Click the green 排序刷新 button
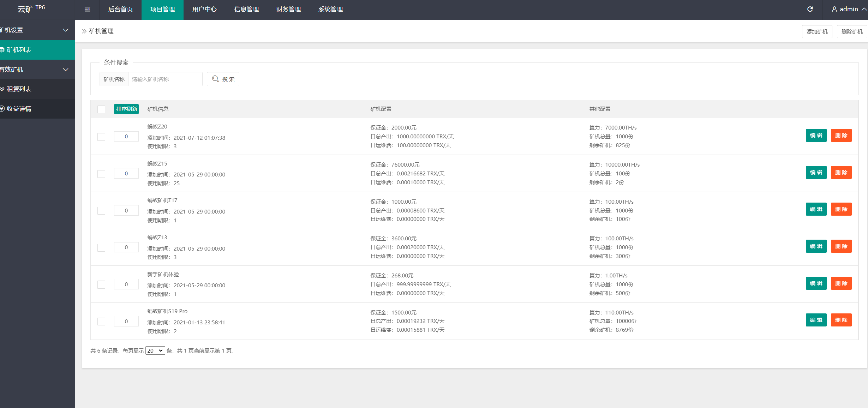868x408 pixels. [126, 109]
